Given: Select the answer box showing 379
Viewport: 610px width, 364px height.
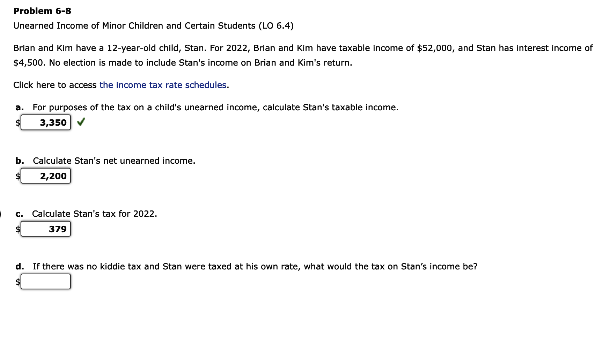Looking at the screenshot, I should (46, 229).
